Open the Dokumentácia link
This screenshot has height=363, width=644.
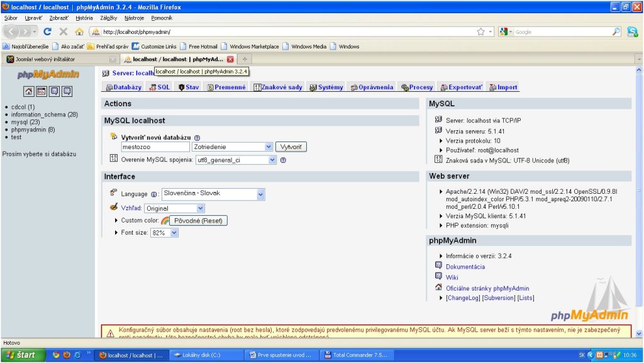tap(465, 267)
